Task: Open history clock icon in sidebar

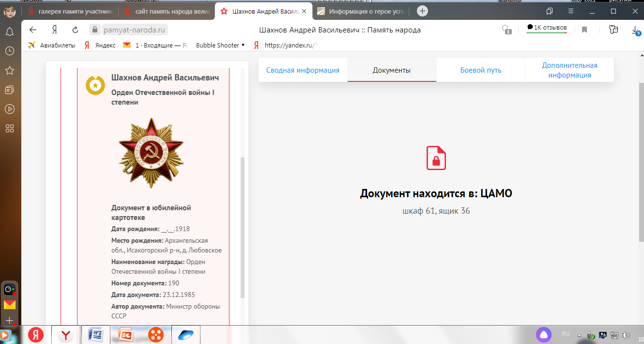Action: pos(9,51)
